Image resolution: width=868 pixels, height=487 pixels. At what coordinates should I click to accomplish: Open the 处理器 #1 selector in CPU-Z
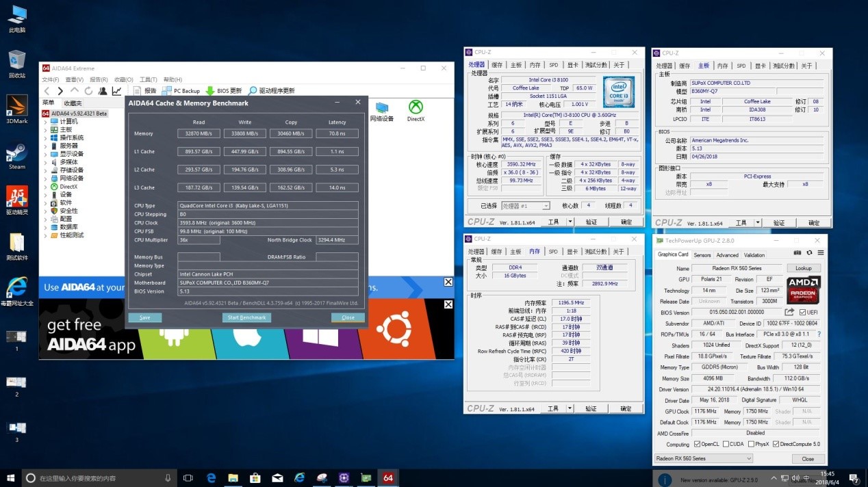[546, 205]
